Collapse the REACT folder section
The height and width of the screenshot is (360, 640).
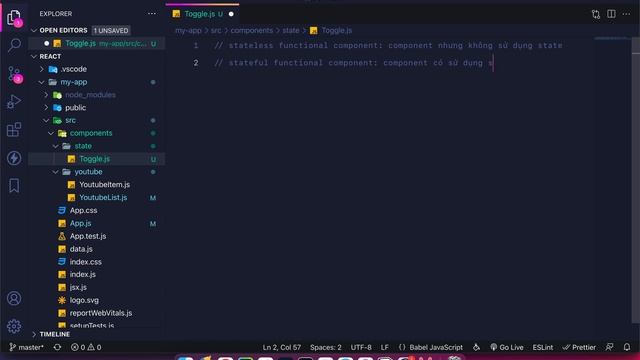pos(34,56)
